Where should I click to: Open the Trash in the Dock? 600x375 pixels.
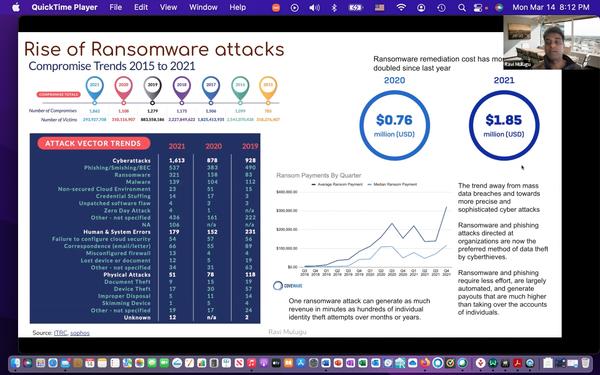pyautogui.click(x=585, y=363)
